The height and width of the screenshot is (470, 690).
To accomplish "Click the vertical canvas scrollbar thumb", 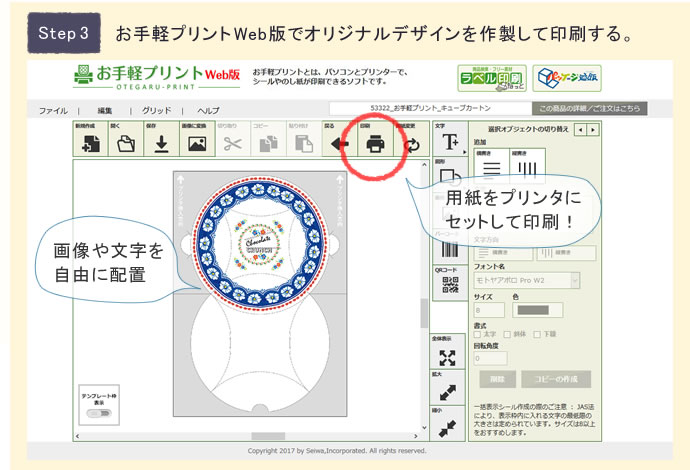I will (x=424, y=313).
